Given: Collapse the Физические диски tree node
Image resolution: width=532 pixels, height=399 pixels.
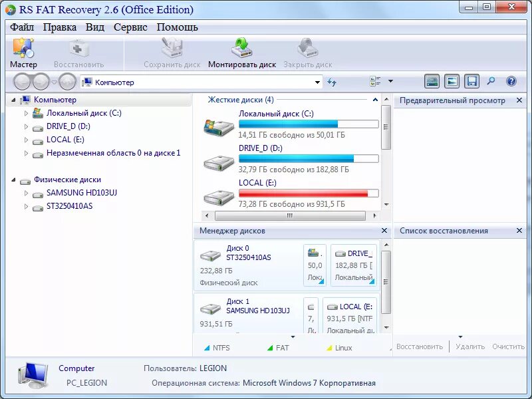Looking at the screenshot, I should (x=13, y=180).
